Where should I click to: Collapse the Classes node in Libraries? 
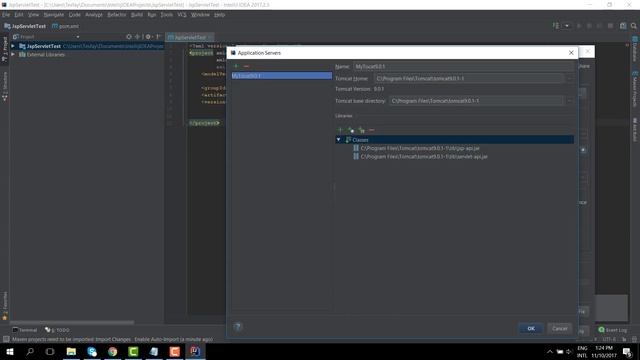coord(338,140)
